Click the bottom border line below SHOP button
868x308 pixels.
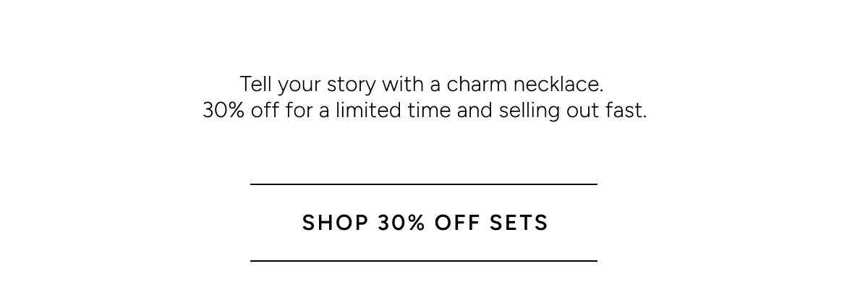click(424, 260)
